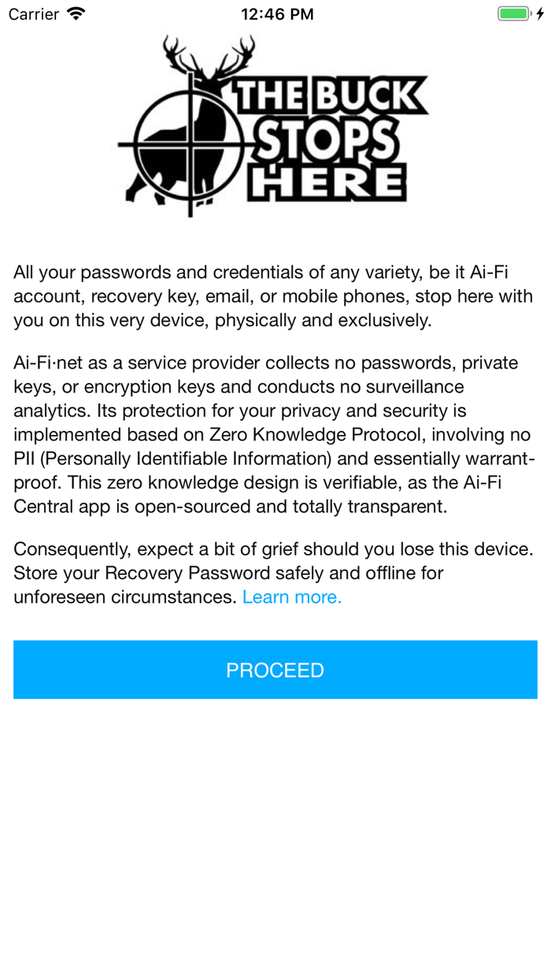
Task: Tap the 12:46 PM clock display
Action: (277, 13)
